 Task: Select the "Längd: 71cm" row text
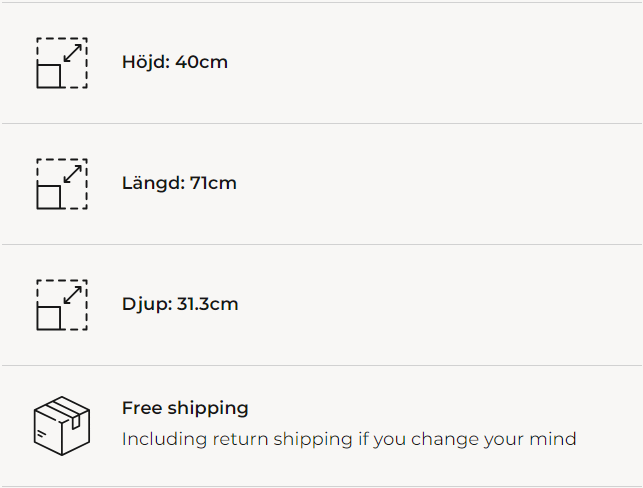(x=179, y=183)
